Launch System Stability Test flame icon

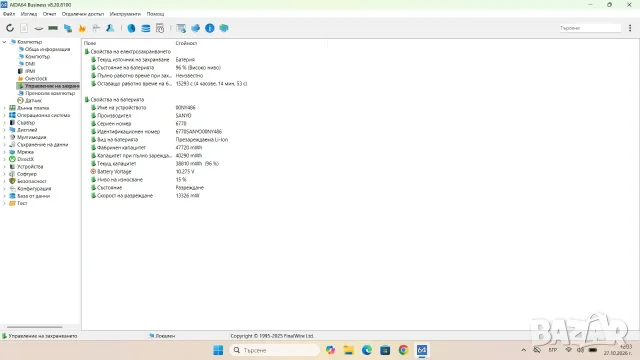tap(82, 28)
